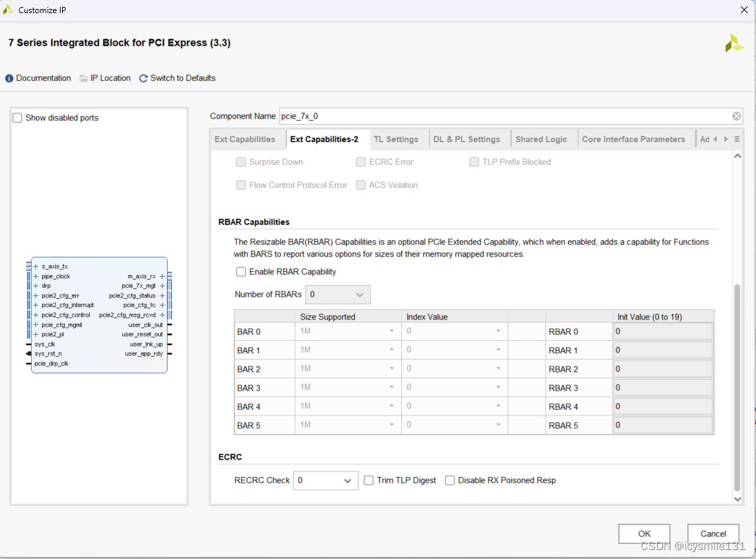
Task: Open Core Interface Parameters tab
Action: [x=633, y=139]
